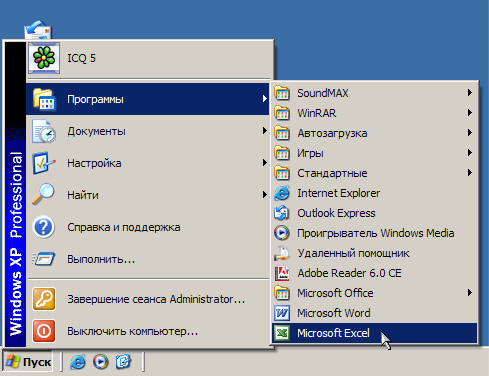Click the Программы label text
Image resolution: width=489 pixels, height=376 pixels.
pyautogui.click(x=95, y=99)
